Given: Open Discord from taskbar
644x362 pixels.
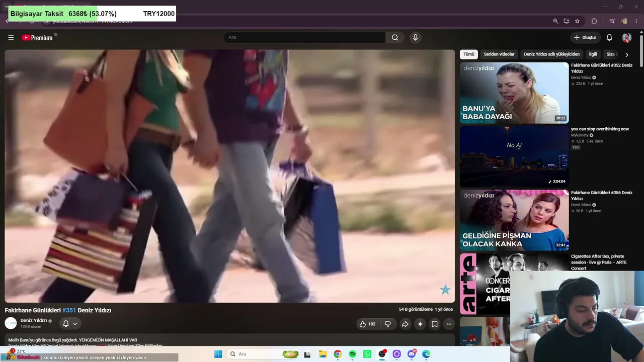Looking at the screenshot, I should pyautogui.click(x=412, y=354).
